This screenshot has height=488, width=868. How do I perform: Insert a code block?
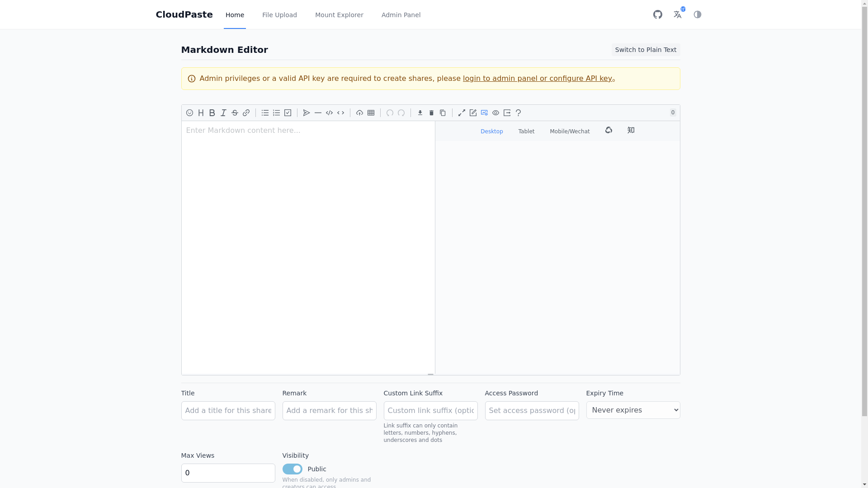click(x=329, y=113)
